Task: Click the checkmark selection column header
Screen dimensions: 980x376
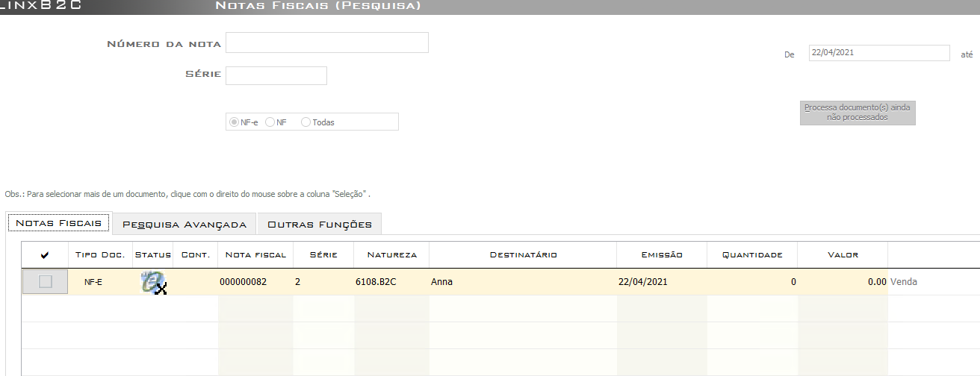Action: click(x=45, y=255)
